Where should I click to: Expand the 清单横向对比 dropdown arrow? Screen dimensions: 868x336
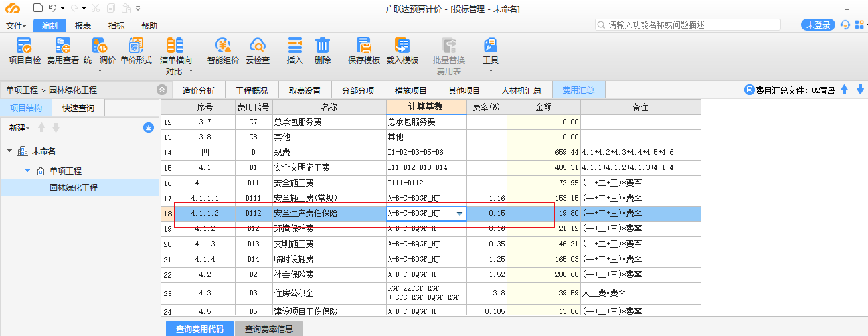(x=191, y=71)
